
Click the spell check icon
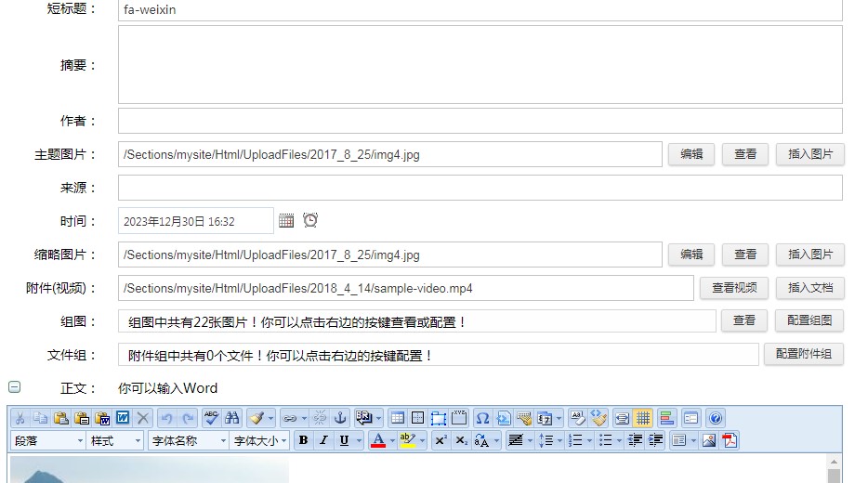[211, 418]
